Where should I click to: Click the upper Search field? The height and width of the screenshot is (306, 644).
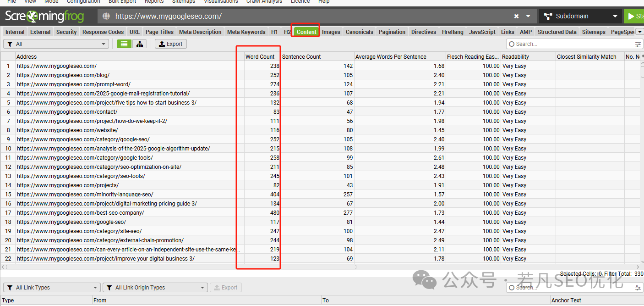point(570,44)
